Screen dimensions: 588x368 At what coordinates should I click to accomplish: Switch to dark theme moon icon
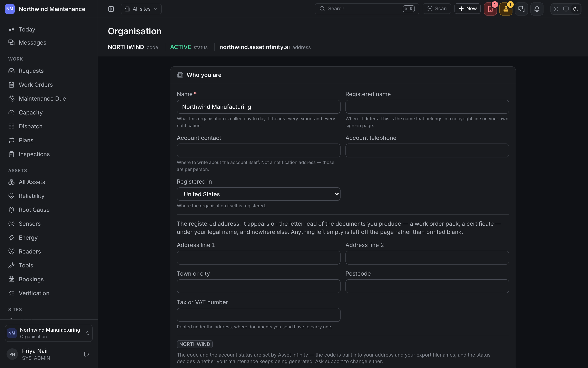point(576,9)
